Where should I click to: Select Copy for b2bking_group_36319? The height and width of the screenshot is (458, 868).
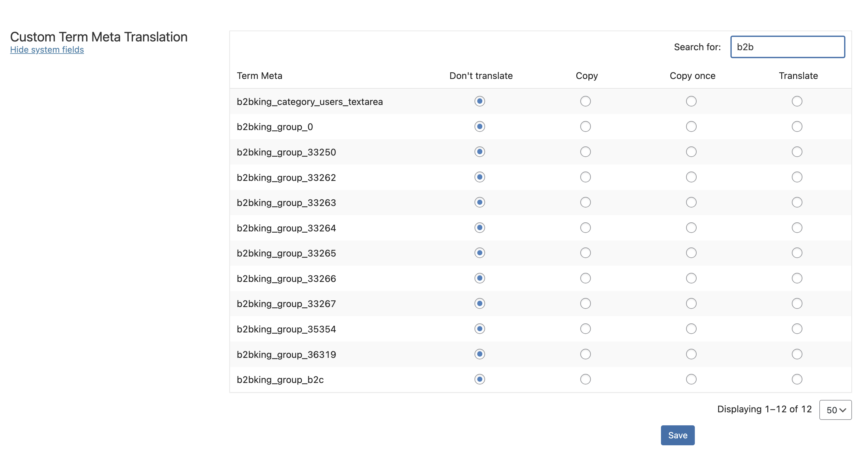(586, 354)
